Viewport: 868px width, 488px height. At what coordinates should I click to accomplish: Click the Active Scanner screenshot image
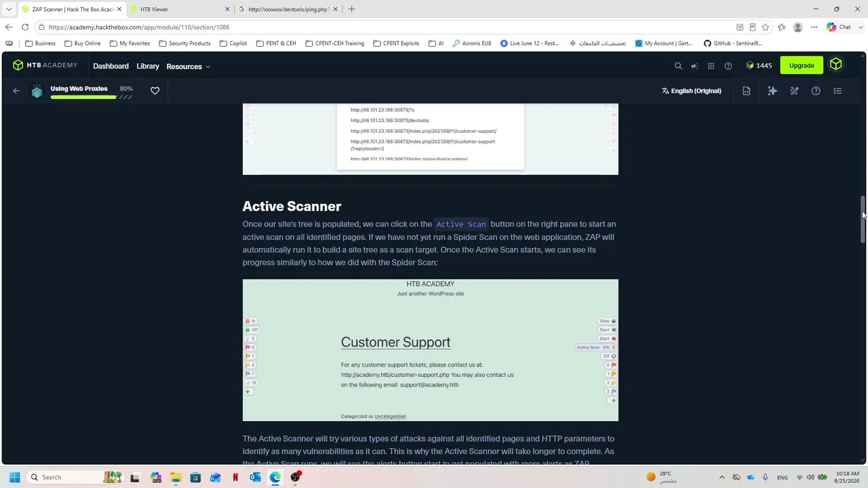pos(431,350)
